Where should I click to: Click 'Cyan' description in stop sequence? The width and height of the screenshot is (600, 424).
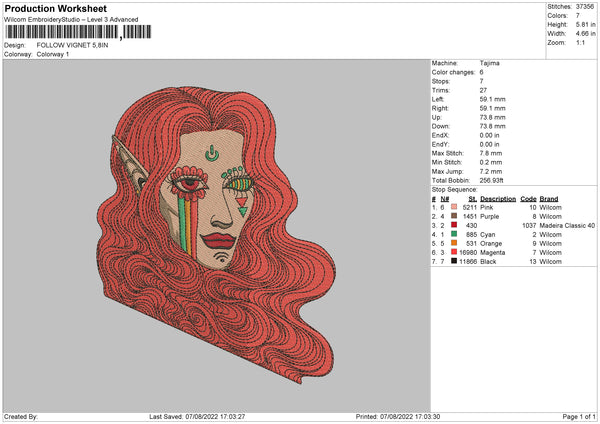point(488,235)
